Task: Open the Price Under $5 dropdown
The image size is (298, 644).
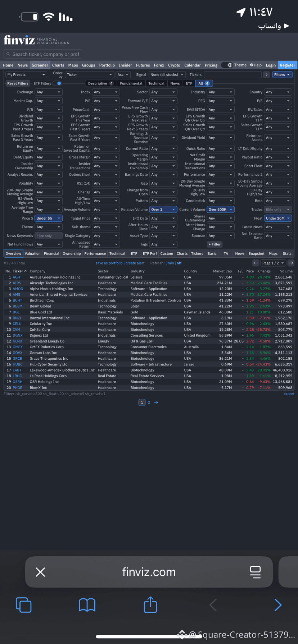Action: 49,218
